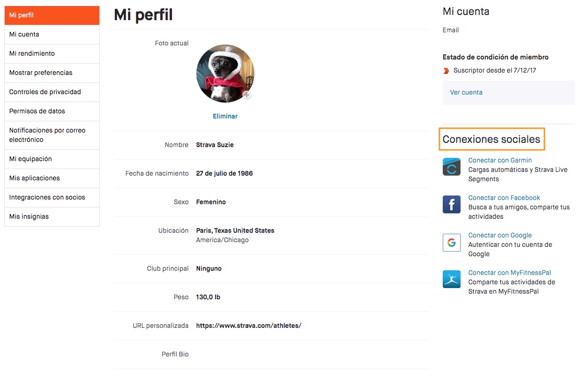
Task: Click the orange subscriber chevron icon
Action: pyautogui.click(x=446, y=71)
